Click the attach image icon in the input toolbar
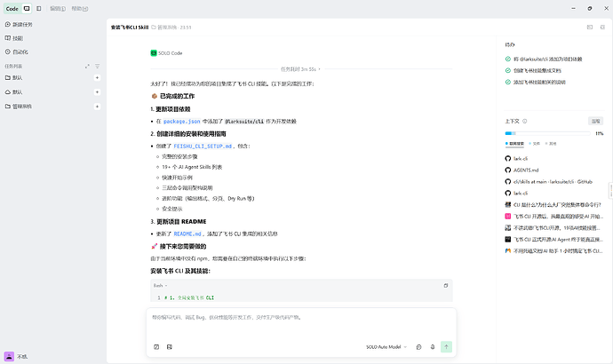The image size is (613, 364). [x=170, y=347]
